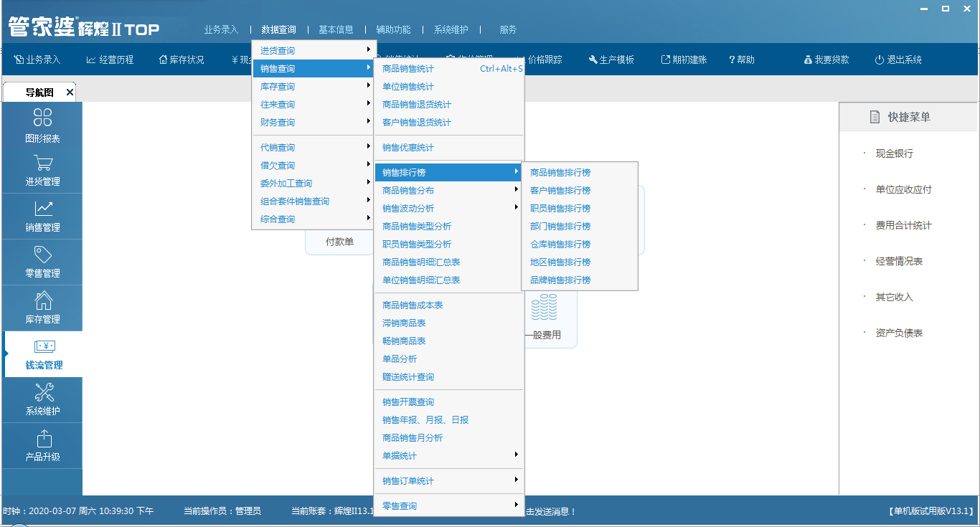
Task: Click the 付款单 button in navigation map
Action: pyautogui.click(x=339, y=242)
